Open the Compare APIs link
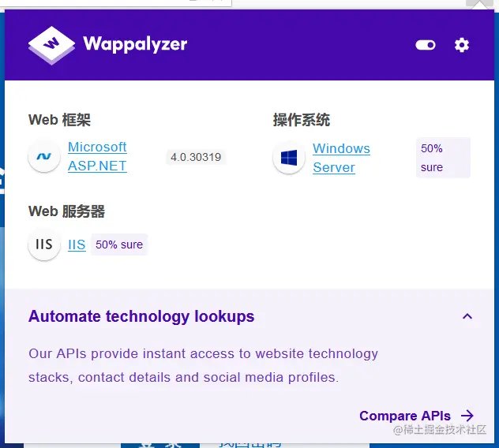The width and height of the screenshot is (499, 448). (x=405, y=416)
